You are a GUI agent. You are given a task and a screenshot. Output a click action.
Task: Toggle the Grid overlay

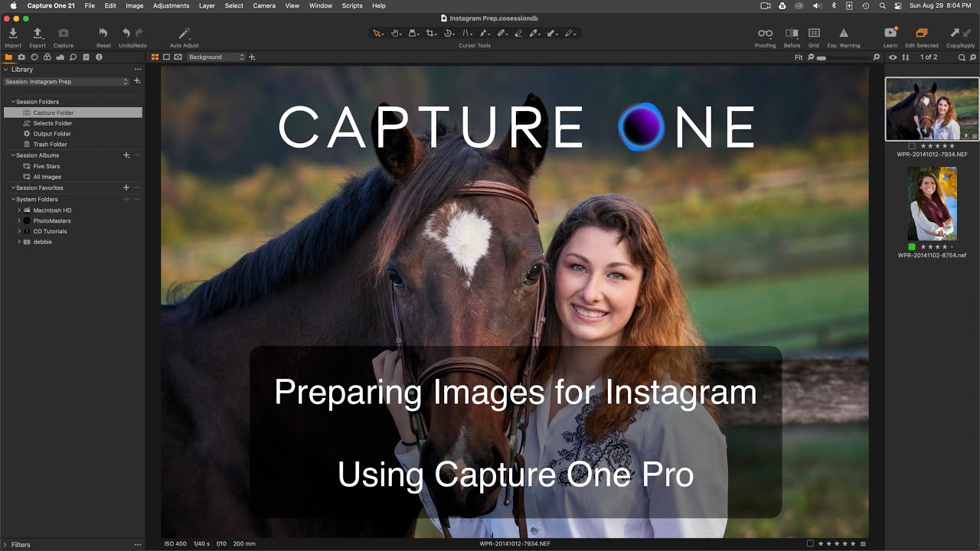pyautogui.click(x=814, y=33)
